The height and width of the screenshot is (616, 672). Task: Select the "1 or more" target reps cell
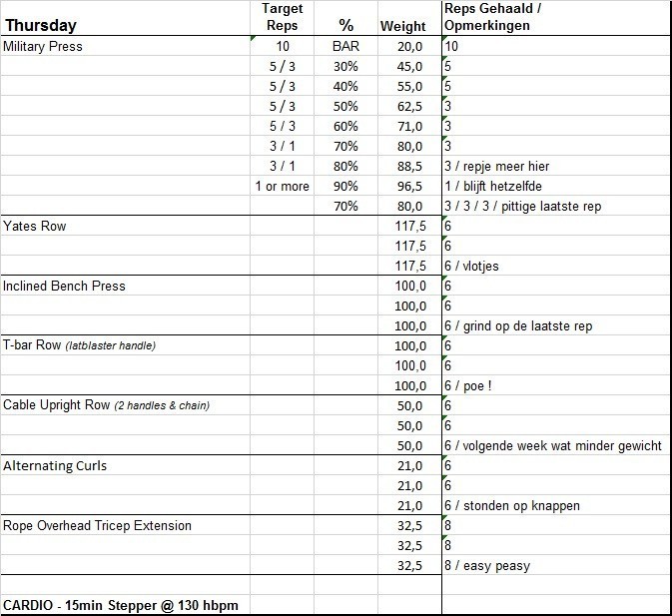point(282,187)
